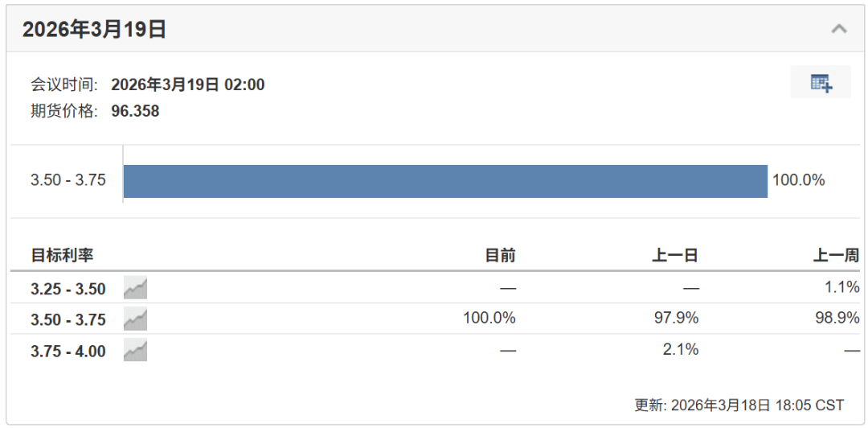Image resolution: width=868 pixels, height=428 pixels.
Task: Open chart icon for 3.25 - 3.50 rate
Action: point(135,288)
